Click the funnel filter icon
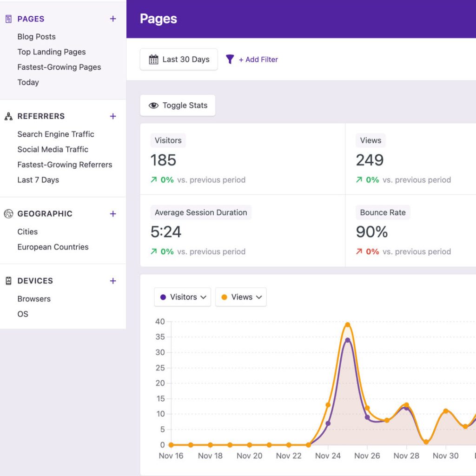Image resolution: width=476 pixels, height=476 pixels. tap(230, 59)
